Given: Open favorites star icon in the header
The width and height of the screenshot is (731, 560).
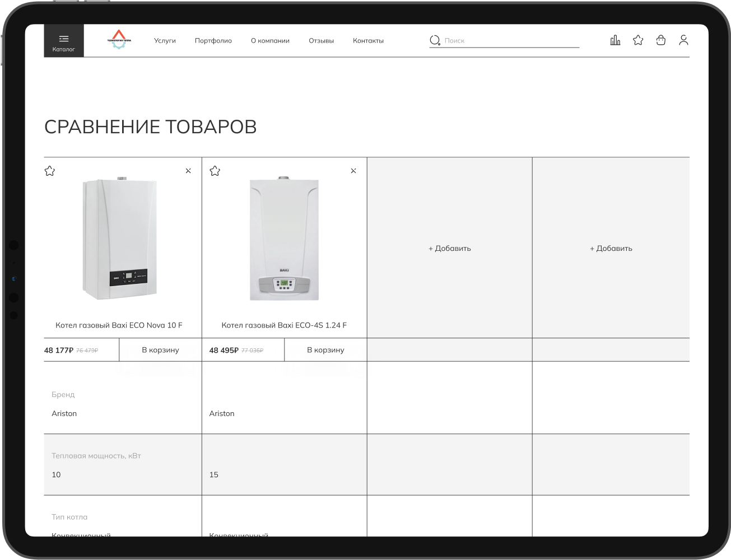Looking at the screenshot, I should pos(638,40).
